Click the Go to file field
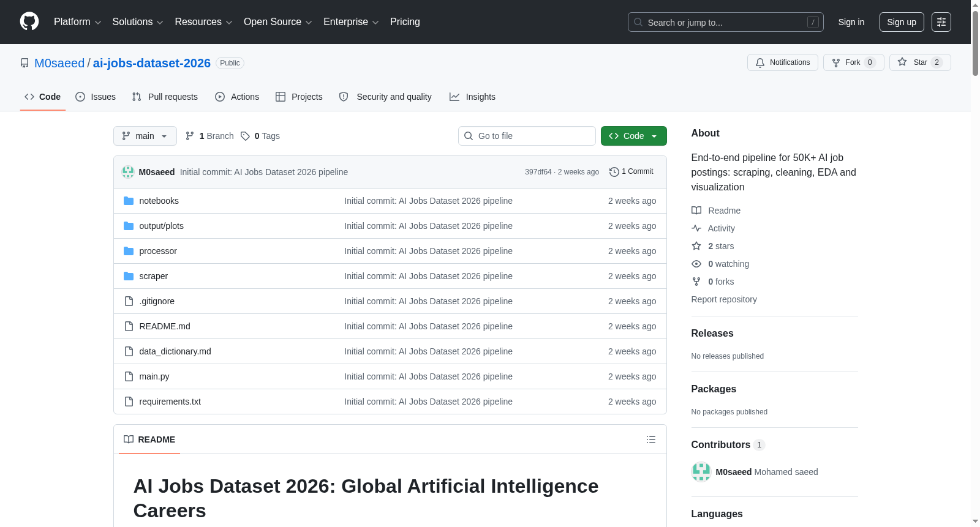980x527 pixels. pyautogui.click(x=527, y=136)
